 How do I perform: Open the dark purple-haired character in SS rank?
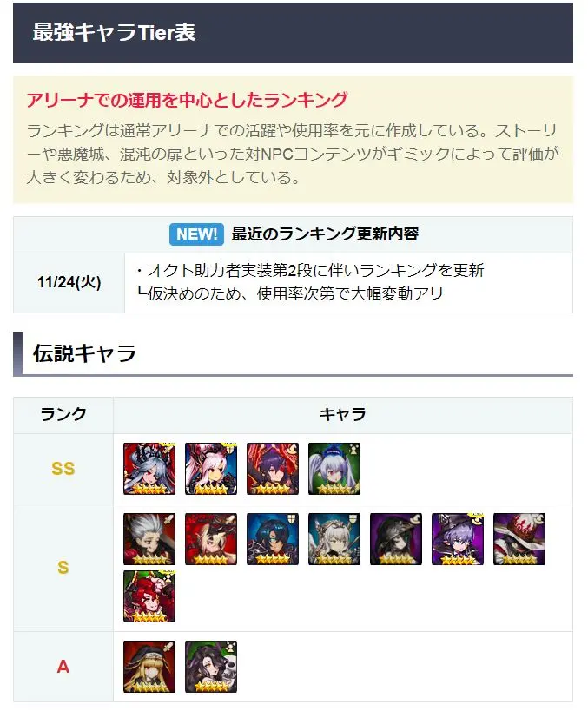(x=273, y=469)
